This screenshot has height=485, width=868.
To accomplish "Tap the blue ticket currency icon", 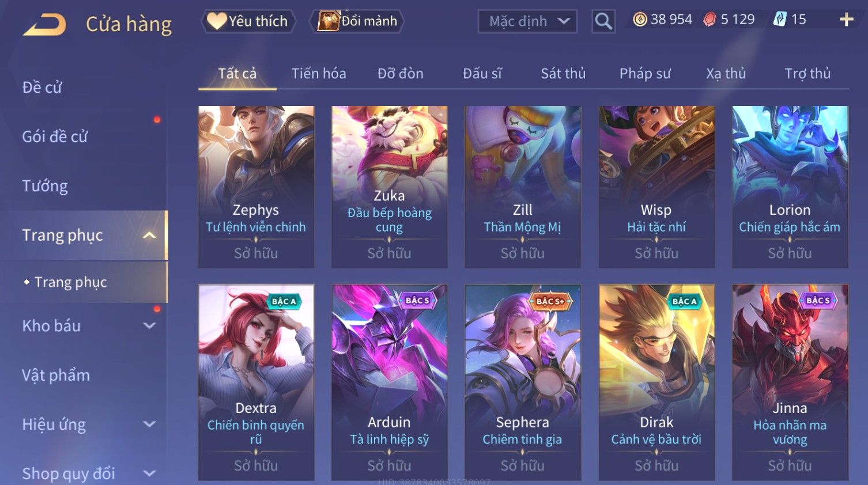I will 780,20.
